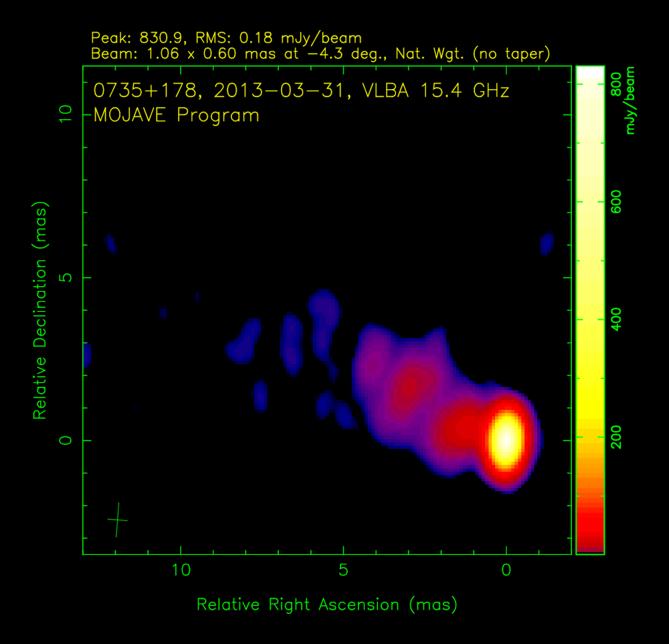Screen dimensions: 669x644
Task: Click the Beam size info line
Action: [x=318, y=54]
